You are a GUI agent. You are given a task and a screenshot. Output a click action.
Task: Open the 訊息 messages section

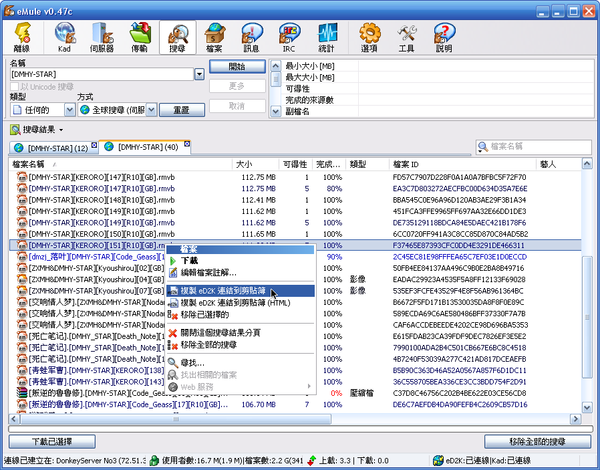point(251,37)
